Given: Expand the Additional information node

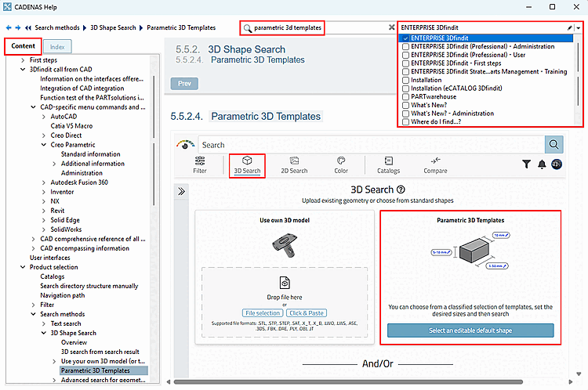Looking at the screenshot, I should pos(54,164).
